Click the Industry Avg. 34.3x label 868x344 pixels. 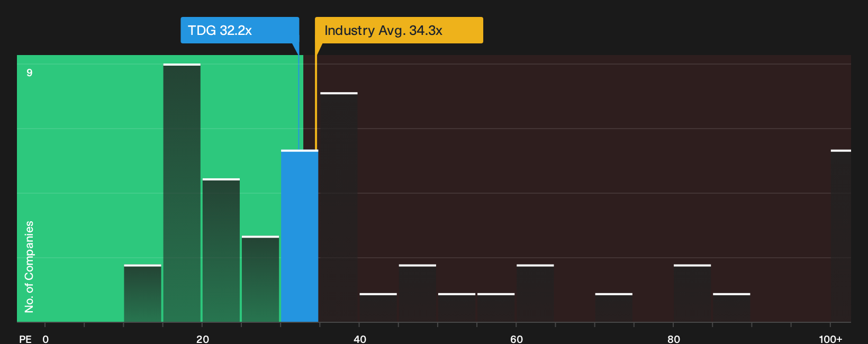click(399, 30)
